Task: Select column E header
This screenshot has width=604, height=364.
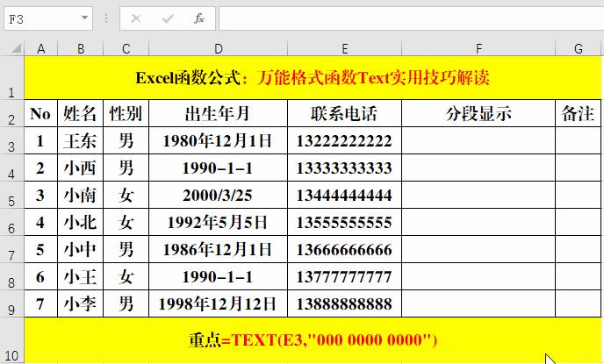Action: click(344, 48)
